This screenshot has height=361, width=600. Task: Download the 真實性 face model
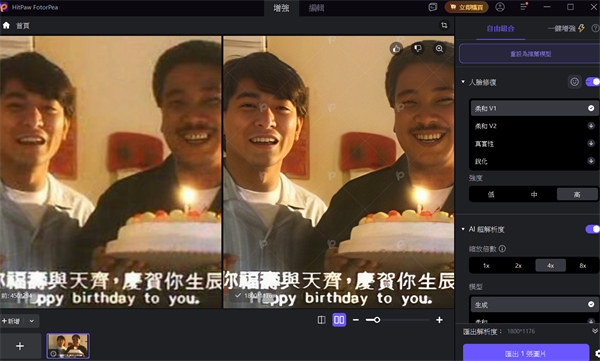pos(591,144)
